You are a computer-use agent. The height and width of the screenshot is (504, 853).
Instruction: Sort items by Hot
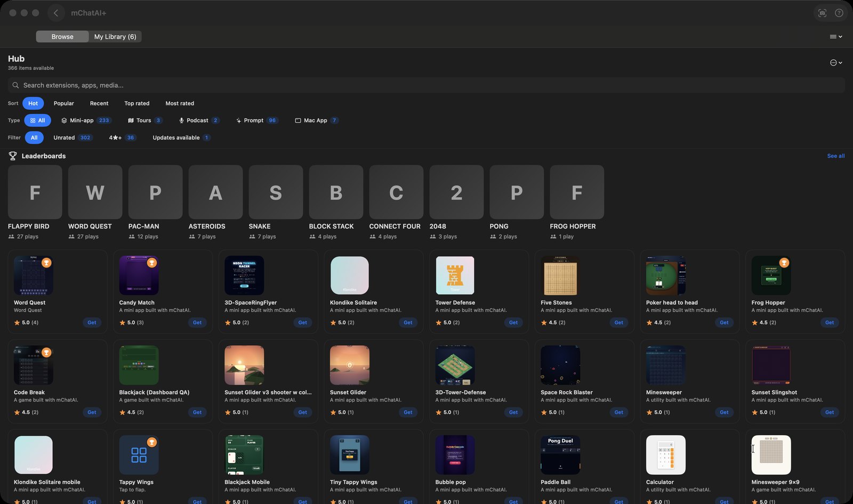[x=33, y=103]
